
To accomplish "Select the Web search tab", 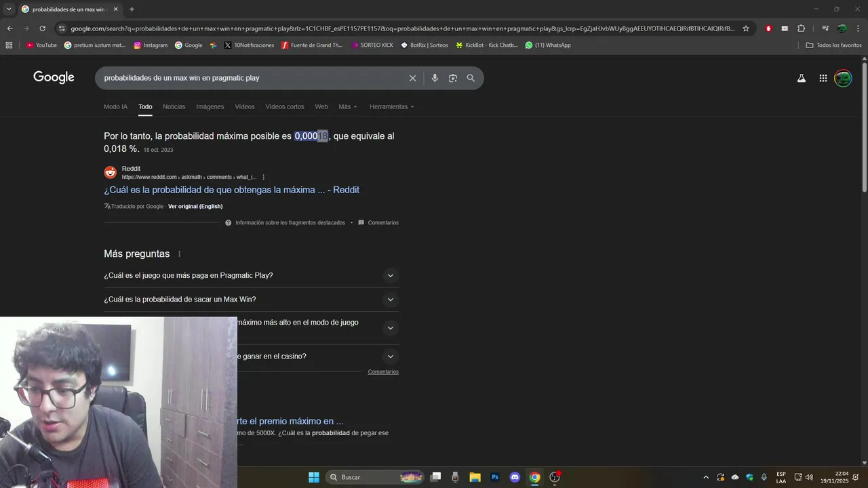I will (x=321, y=107).
